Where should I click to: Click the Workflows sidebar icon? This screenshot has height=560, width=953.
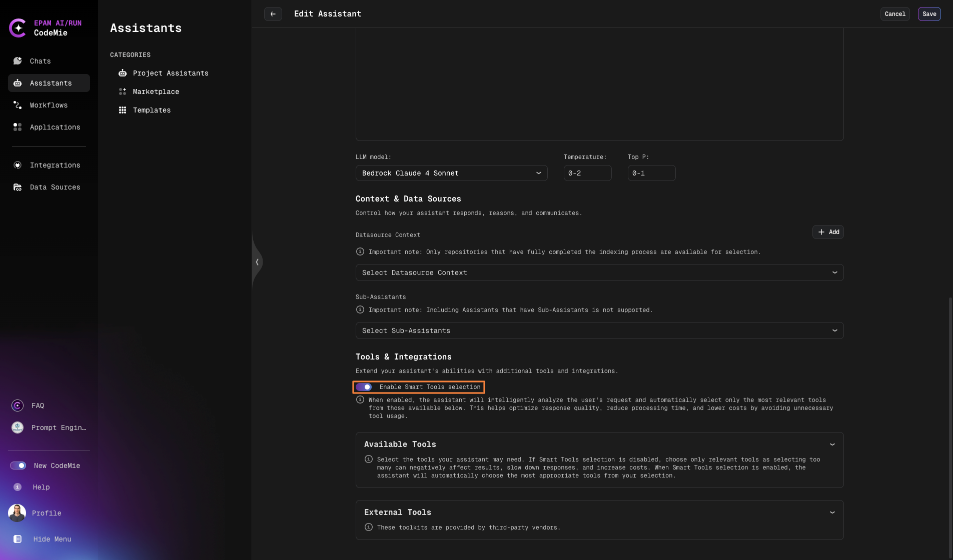[x=18, y=105]
